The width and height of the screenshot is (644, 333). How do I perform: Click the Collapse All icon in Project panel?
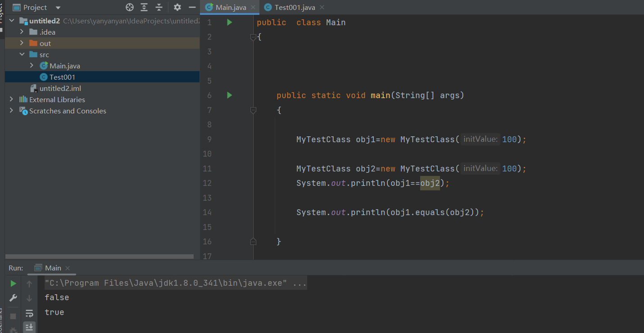[159, 7]
